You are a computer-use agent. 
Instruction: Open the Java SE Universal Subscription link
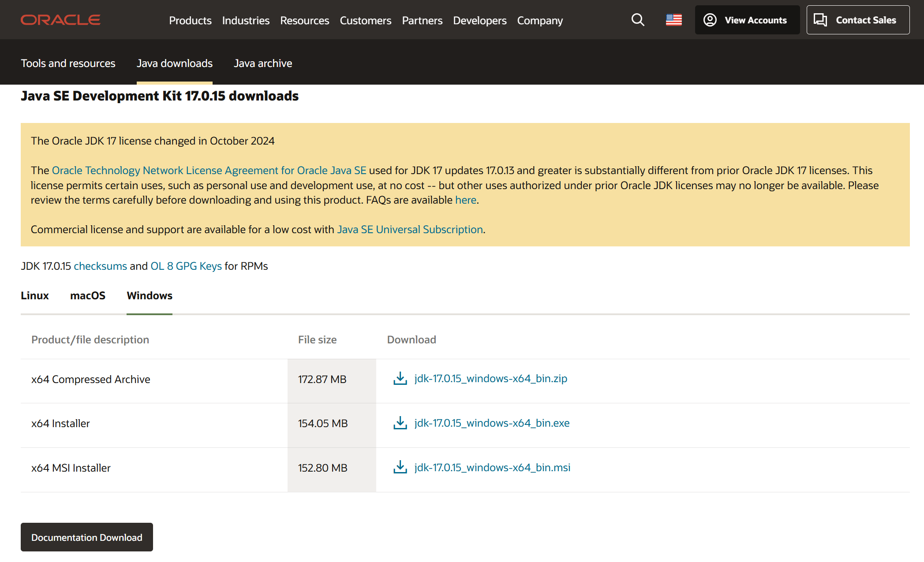pyautogui.click(x=410, y=230)
